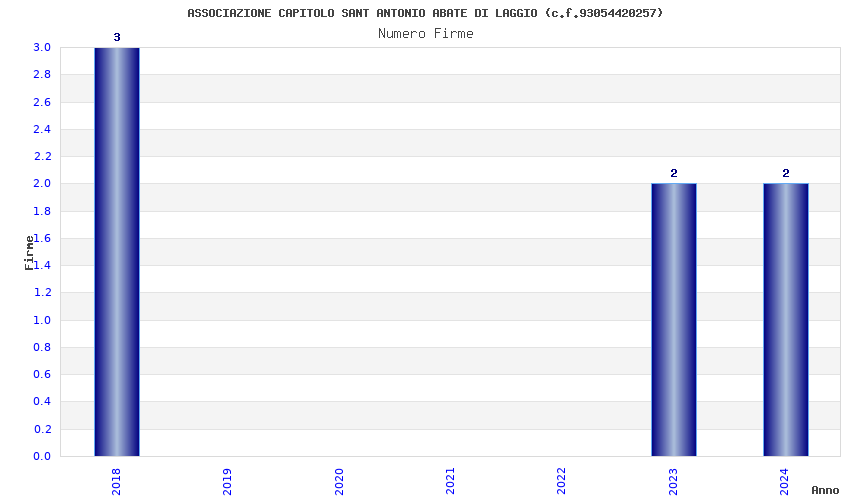850x500 pixels.
Task: Click the y-axis tick 0.6
Action: 42,374
